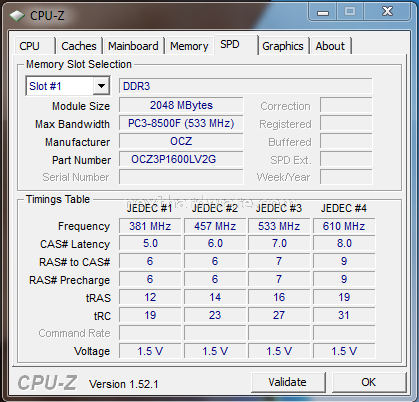View the Graphics tab
Image resolution: width=419 pixels, height=402 pixels.
click(283, 46)
